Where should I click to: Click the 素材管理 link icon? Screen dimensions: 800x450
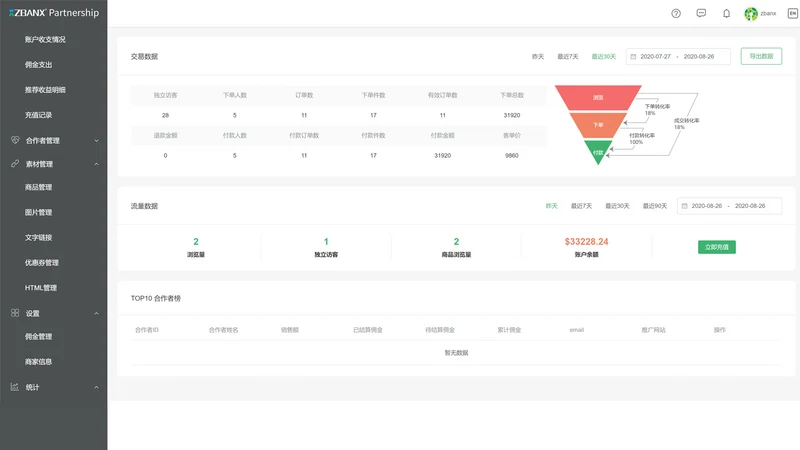tap(15, 164)
